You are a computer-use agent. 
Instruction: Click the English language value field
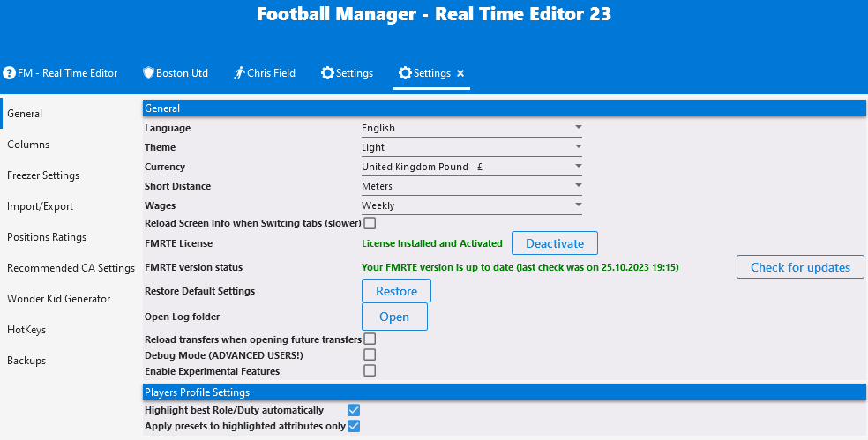pos(472,128)
